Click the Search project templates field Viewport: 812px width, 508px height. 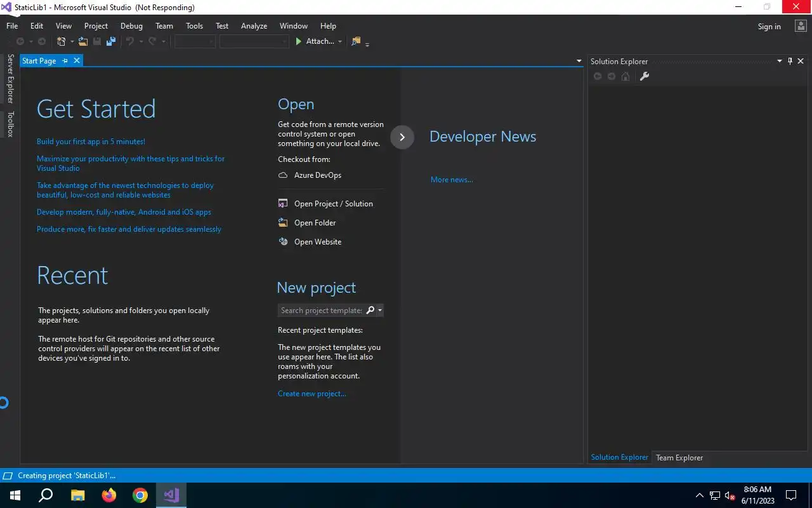[x=322, y=311]
